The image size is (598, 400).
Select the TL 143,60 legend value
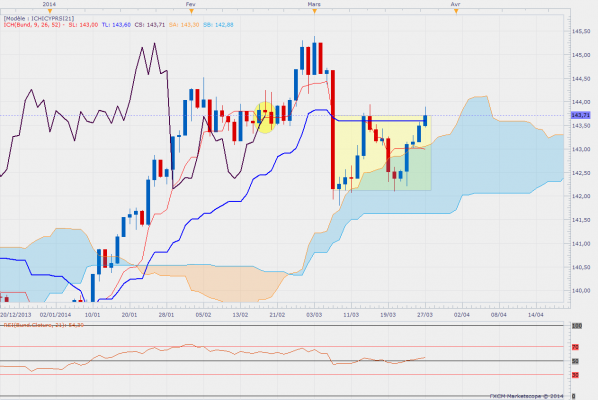(116, 25)
